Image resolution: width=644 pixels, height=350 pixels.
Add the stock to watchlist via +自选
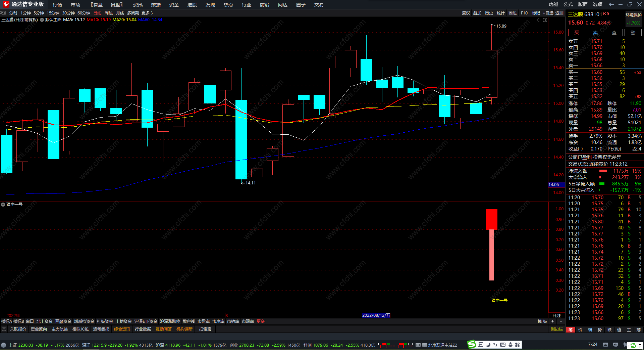pos(548,13)
